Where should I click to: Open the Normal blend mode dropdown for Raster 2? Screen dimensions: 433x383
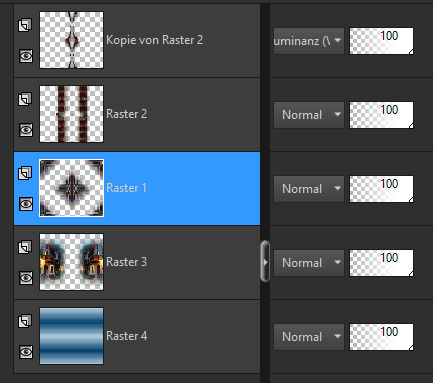309,115
